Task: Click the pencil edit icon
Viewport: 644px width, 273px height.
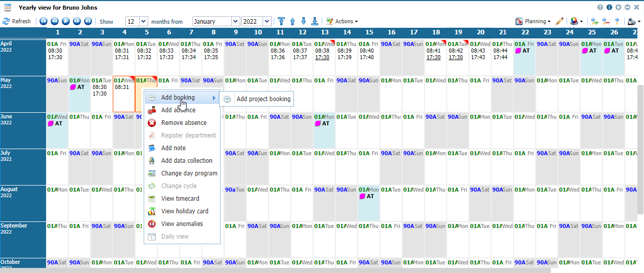Action: [560, 21]
